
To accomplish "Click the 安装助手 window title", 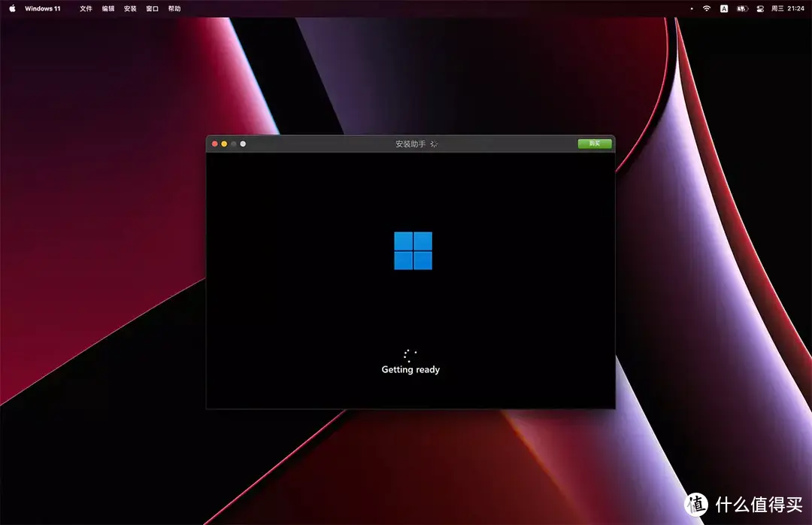I will pos(411,144).
